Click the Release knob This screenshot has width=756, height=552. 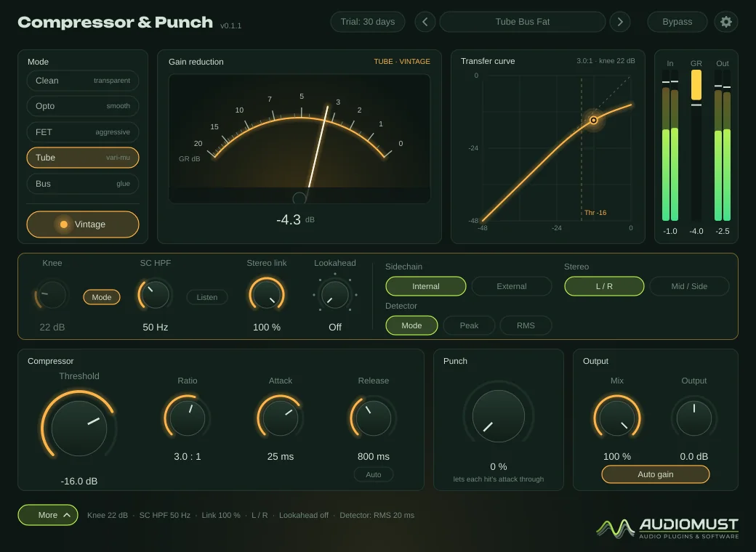[x=373, y=418]
